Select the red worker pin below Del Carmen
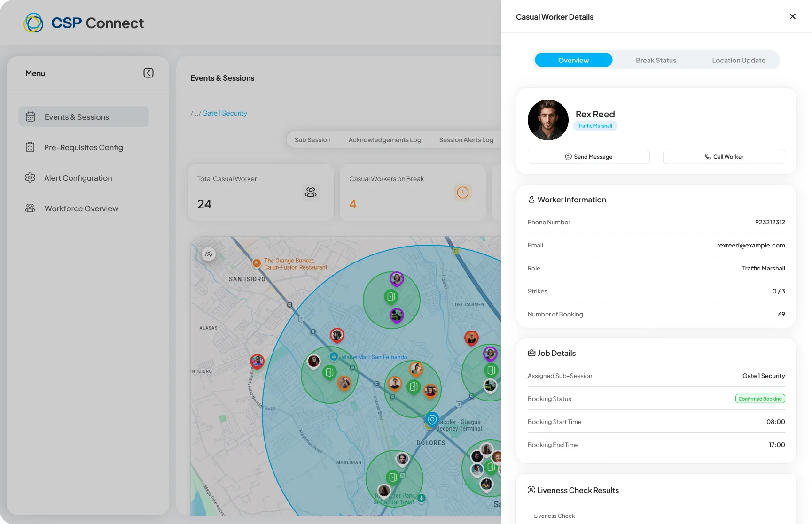Screen dimensions: 812x524 471,338
